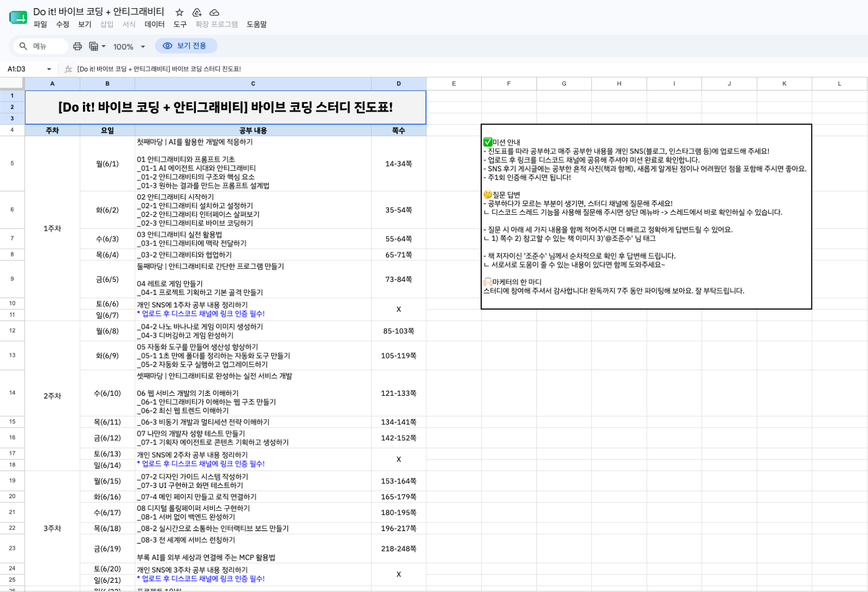Screen dimensions: 868x592
Task: Click the magnifier icon in menu search
Action: click(23, 46)
